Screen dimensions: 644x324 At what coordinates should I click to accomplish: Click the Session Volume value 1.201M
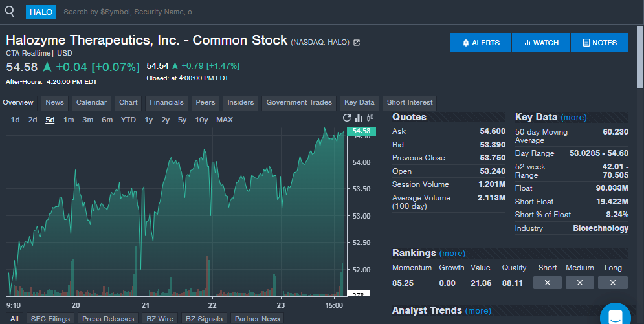tap(492, 184)
